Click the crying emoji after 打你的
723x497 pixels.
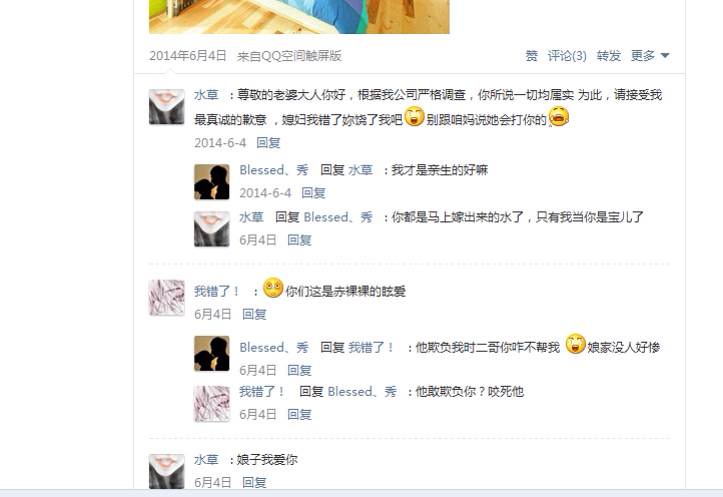pyautogui.click(x=558, y=116)
